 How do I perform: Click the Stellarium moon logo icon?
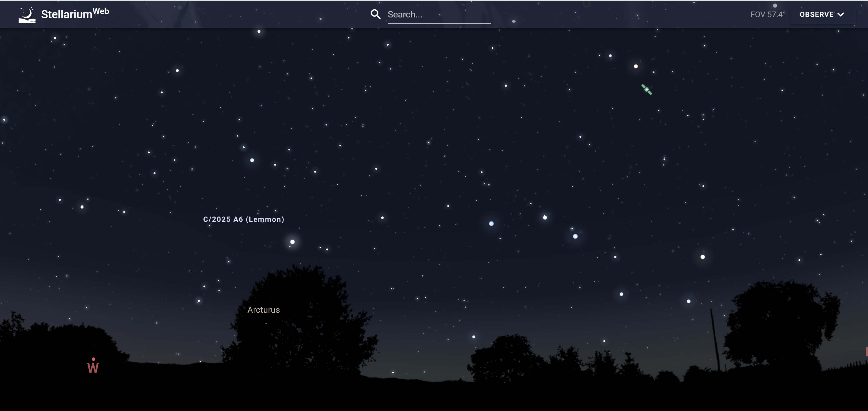(x=27, y=15)
